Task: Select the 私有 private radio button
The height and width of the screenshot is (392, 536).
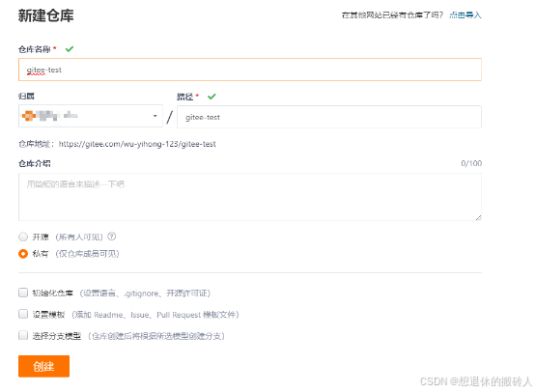Action: (23, 254)
